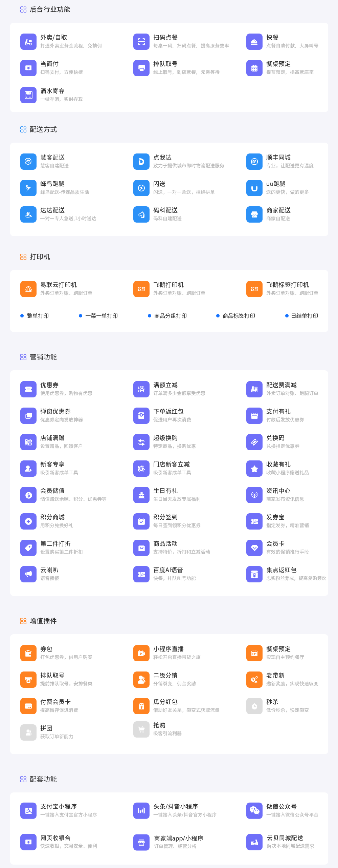
Task: Open the 商家端app/小程序 title
Action: (x=179, y=838)
